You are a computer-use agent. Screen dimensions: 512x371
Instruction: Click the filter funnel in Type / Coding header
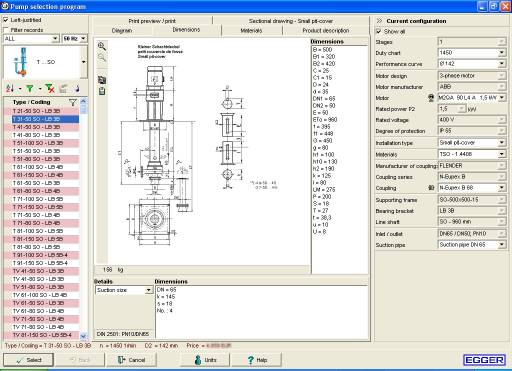click(x=72, y=102)
